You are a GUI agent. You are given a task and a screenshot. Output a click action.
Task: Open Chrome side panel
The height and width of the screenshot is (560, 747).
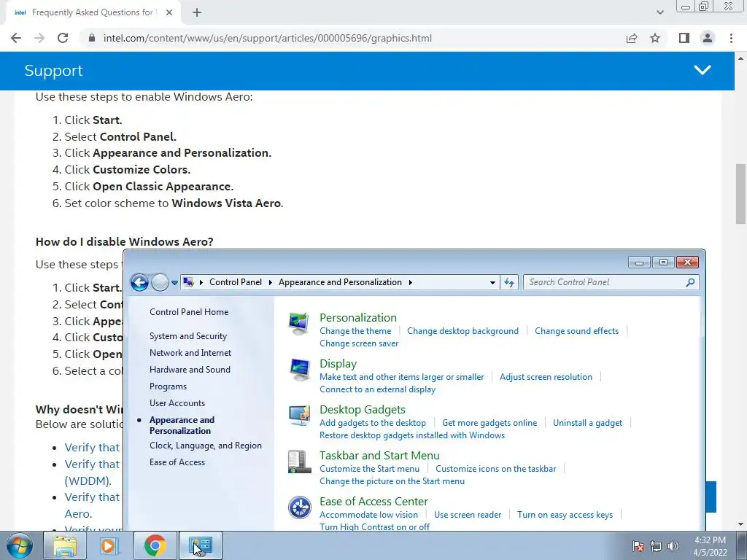(684, 38)
